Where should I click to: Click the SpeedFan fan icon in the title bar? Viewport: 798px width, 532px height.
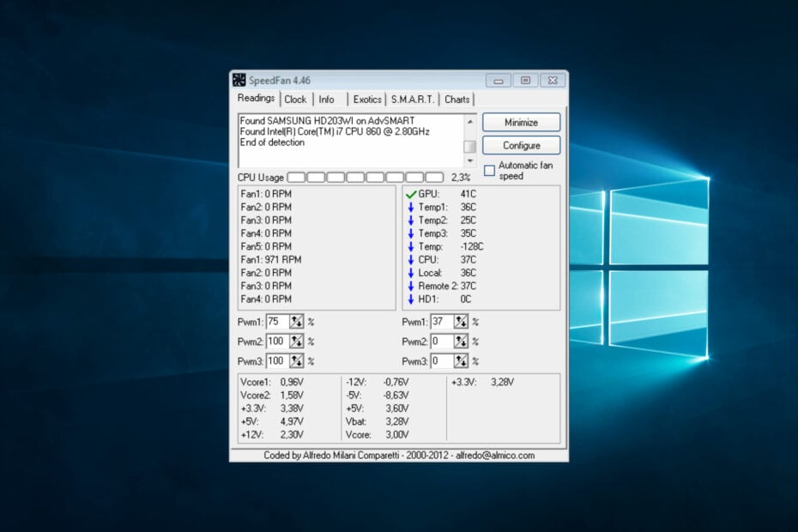point(239,80)
